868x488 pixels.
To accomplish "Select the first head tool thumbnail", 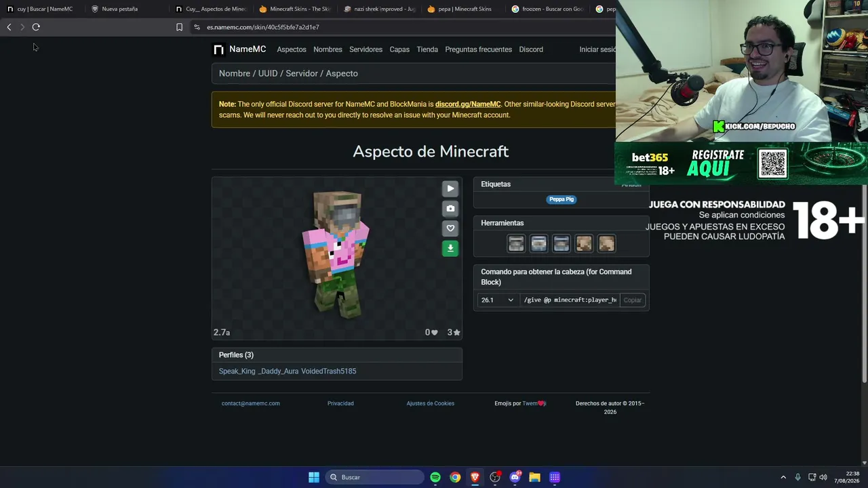I will pyautogui.click(x=516, y=243).
